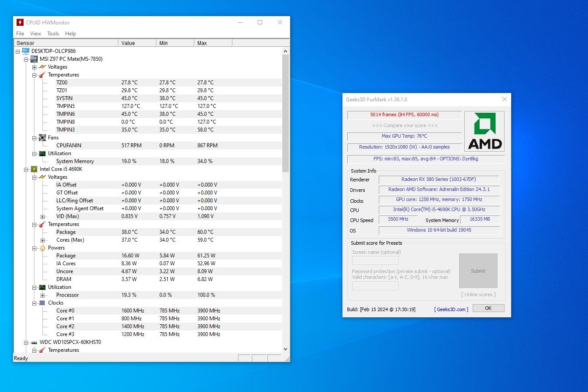Collapse the DESKTOP-OLCP986 root node
This screenshot has width=588, height=392.
[18, 52]
